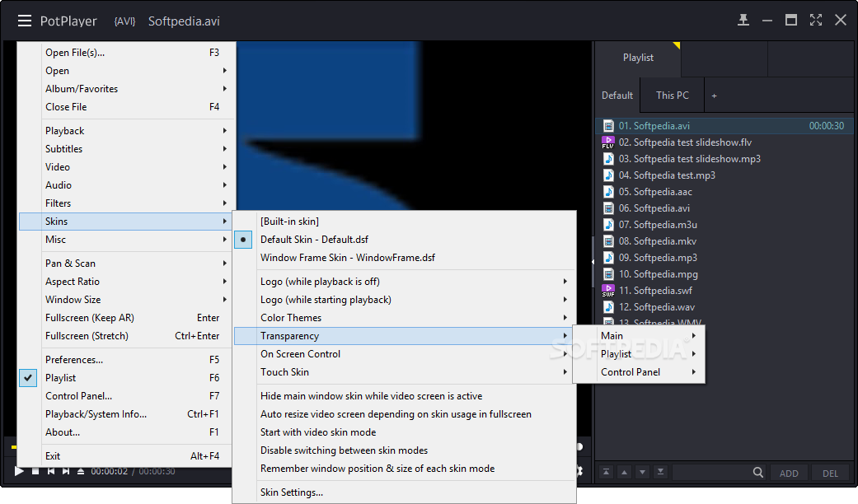The height and width of the screenshot is (504, 858).
Task: Toggle Hide main window skin while video active
Action: (x=405, y=396)
